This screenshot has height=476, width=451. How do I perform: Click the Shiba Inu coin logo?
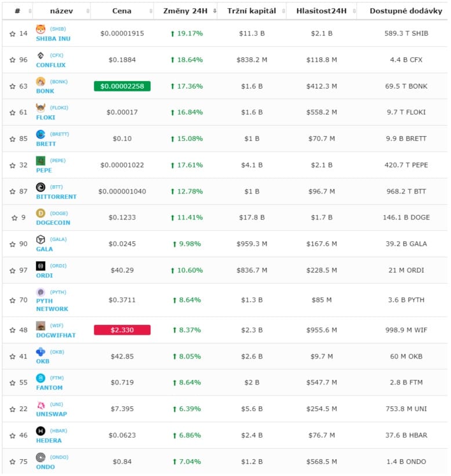pos(41,29)
